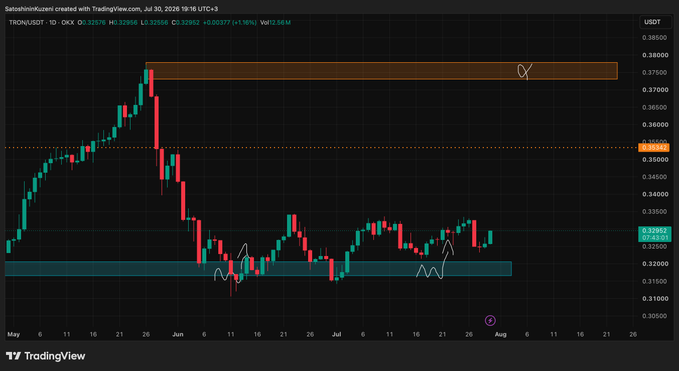Click the orange 0.35342 price label

click(x=654, y=148)
